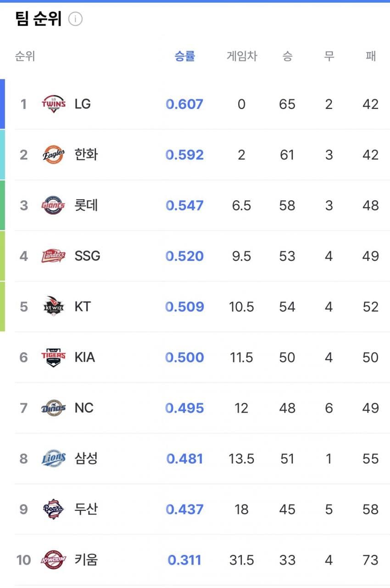390x588 pixels.
Task: Click the Samsung Lions team logo
Action: (x=54, y=458)
